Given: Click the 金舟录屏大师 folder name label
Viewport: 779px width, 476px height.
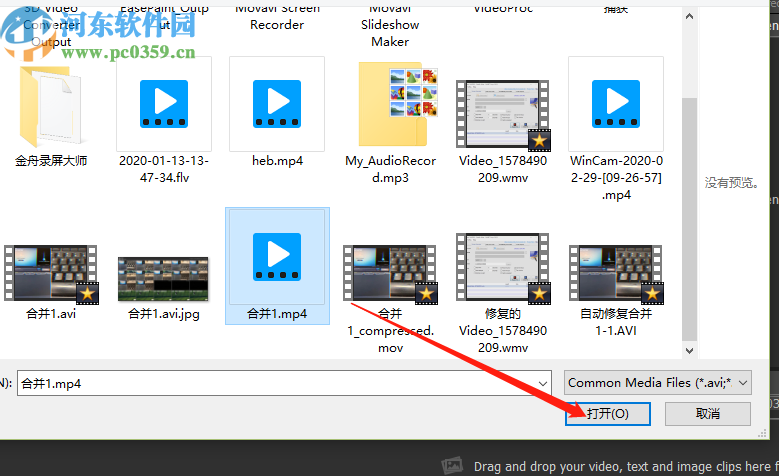Looking at the screenshot, I should (x=51, y=160).
